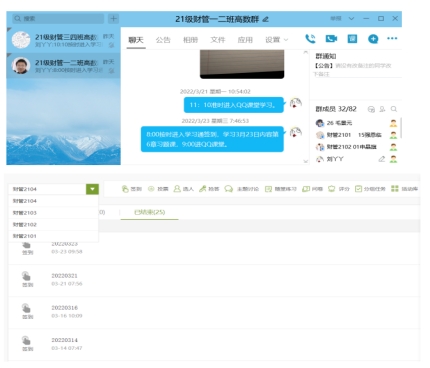
Task: Open the 20220321 sign-in record
Action: click(x=214, y=279)
